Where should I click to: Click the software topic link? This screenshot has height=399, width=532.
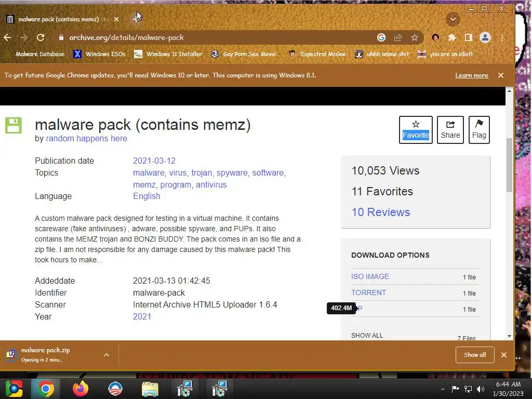pos(268,172)
